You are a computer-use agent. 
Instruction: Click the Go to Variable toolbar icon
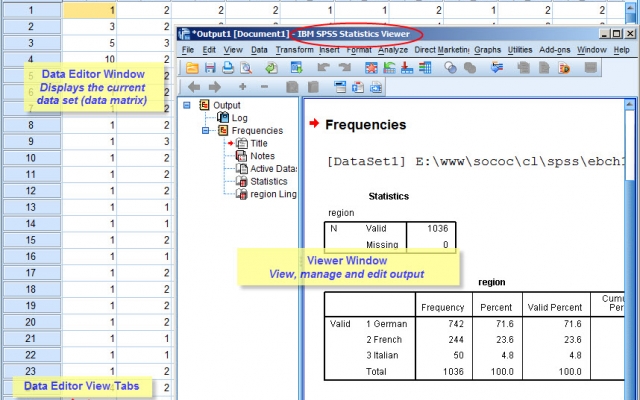pyautogui.click(x=407, y=67)
